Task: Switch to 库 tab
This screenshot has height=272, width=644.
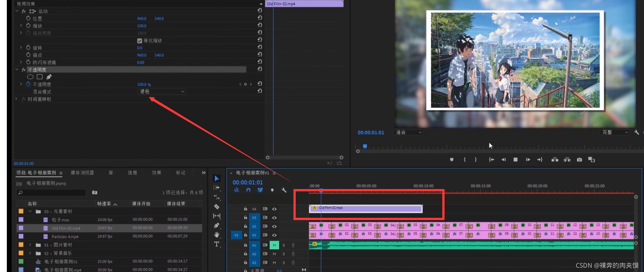Action: (x=111, y=173)
